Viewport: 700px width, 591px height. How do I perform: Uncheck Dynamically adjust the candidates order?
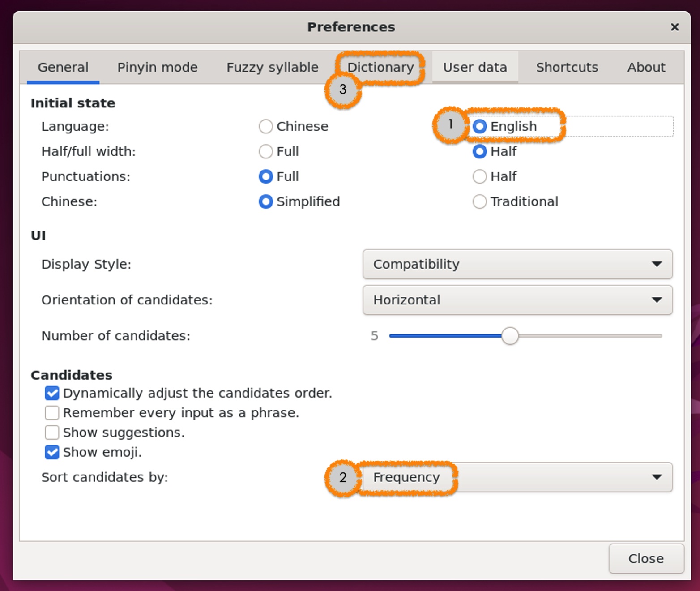coord(52,393)
